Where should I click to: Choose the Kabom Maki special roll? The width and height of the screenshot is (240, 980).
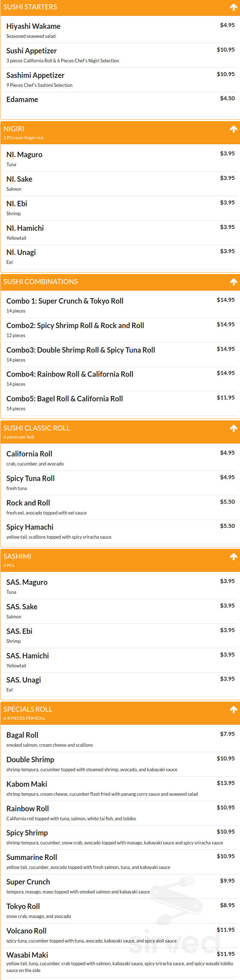pyautogui.click(x=120, y=789)
